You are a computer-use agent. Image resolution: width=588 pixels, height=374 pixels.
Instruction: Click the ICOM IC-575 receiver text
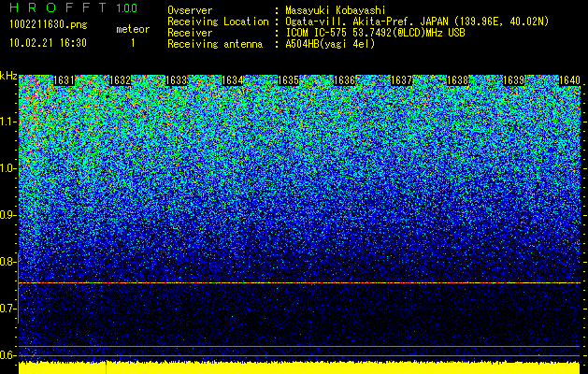tap(375, 33)
